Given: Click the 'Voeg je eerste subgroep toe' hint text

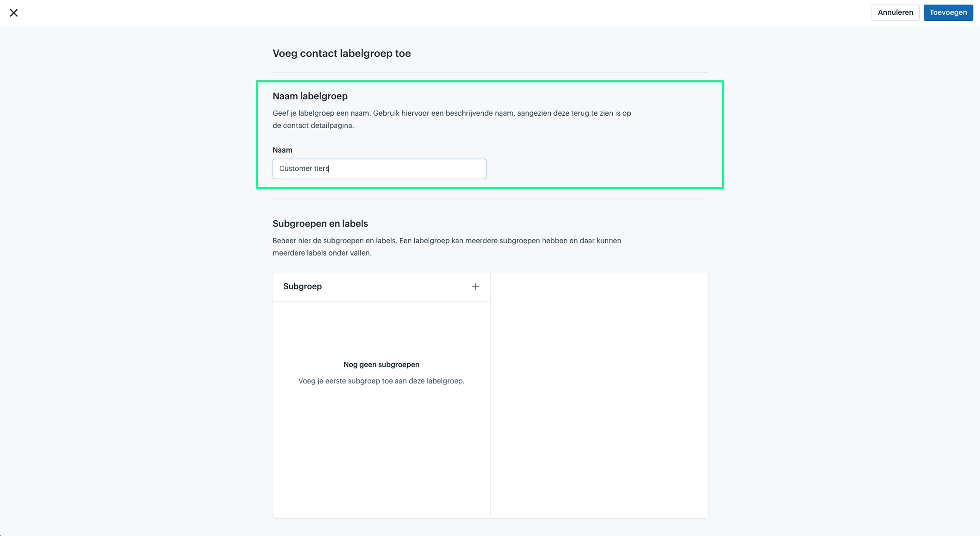Looking at the screenshot, I should (381, 381).
